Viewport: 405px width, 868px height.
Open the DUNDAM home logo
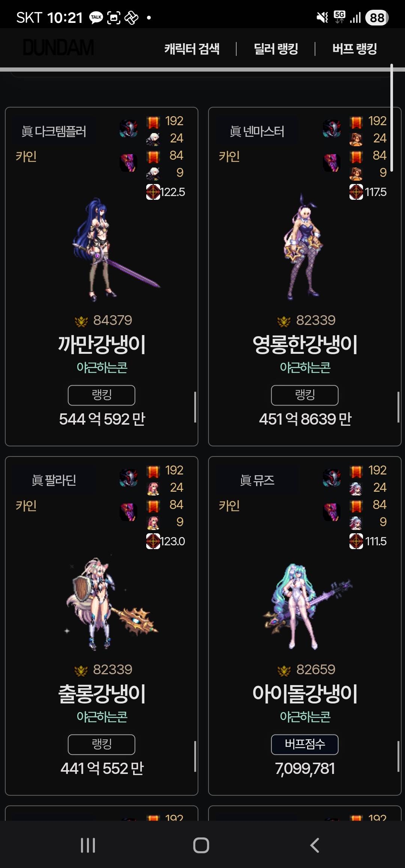click(x=58, y=48)
